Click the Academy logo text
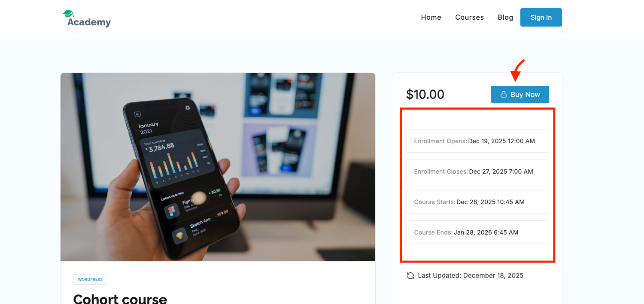The image size is (644, 304). pos(89,22)
